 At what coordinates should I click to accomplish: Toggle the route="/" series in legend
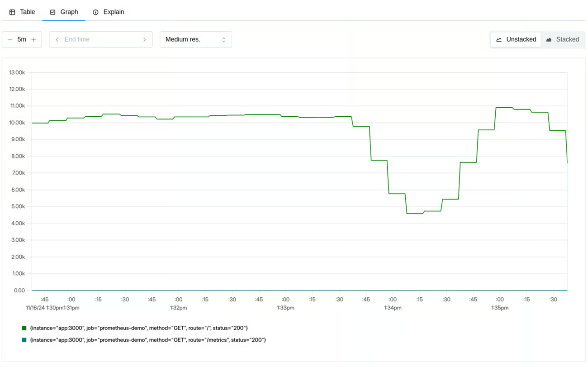[x=138, y=328]
